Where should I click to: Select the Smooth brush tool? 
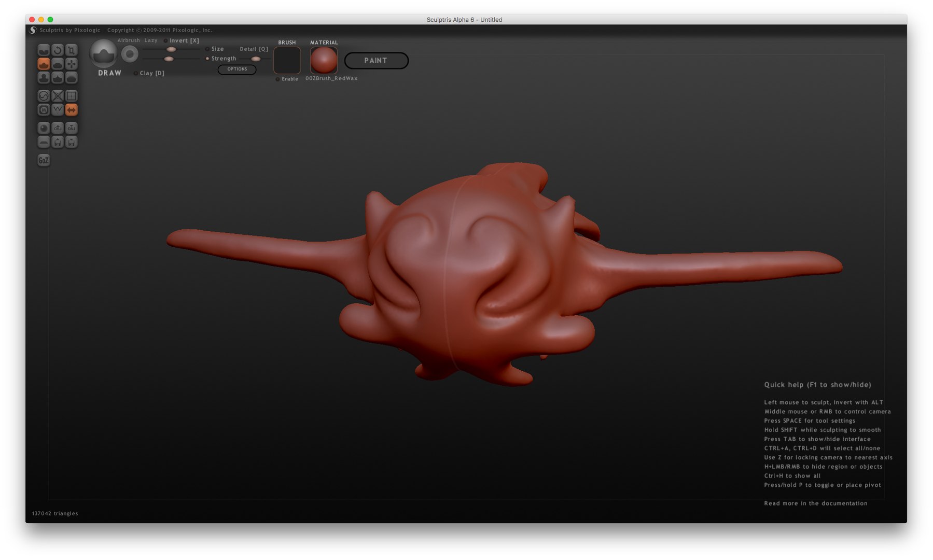pos(72,78)
